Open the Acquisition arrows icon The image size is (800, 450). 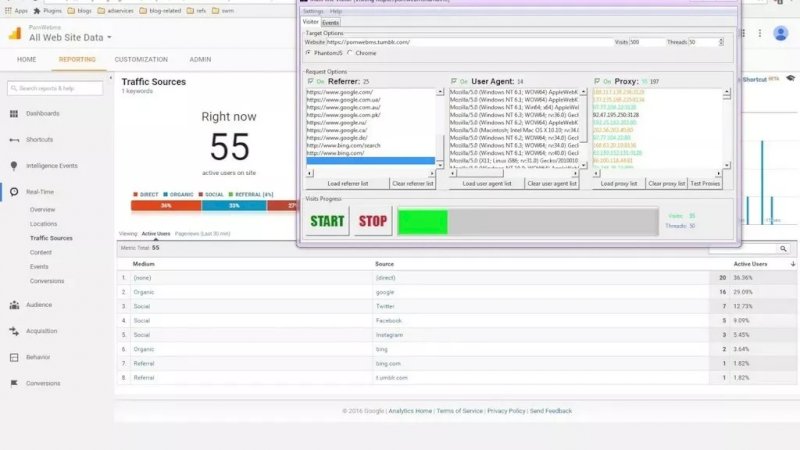point(16,330)
